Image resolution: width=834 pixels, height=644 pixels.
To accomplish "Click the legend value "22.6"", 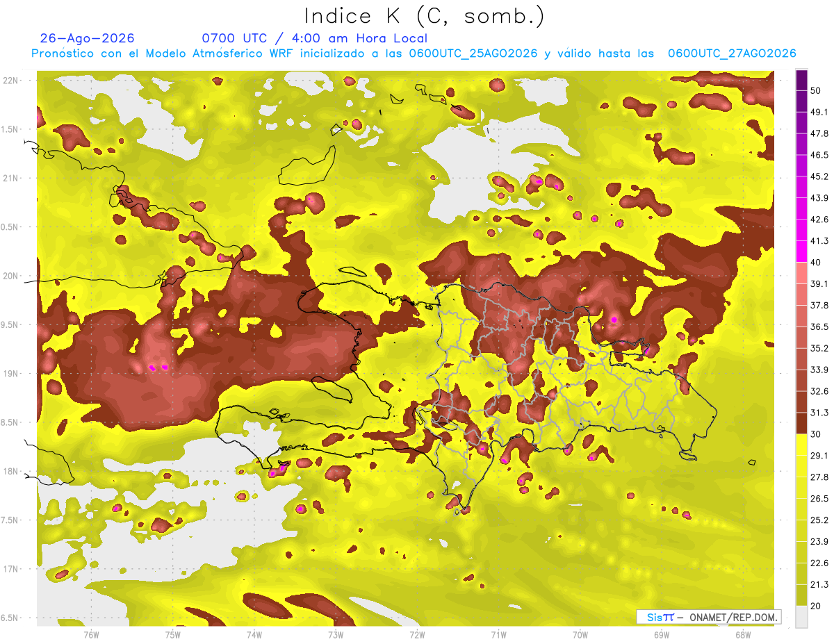I will point(819,563).
